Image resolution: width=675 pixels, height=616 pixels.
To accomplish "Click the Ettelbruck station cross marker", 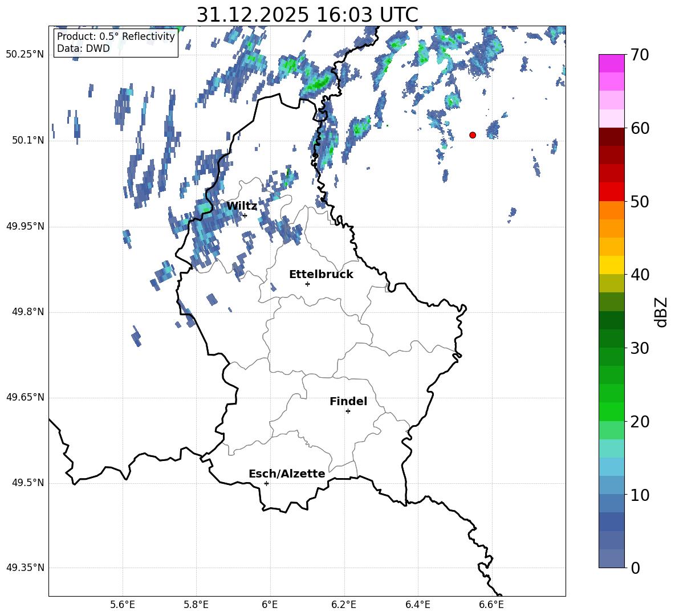I will click(307, 284).
